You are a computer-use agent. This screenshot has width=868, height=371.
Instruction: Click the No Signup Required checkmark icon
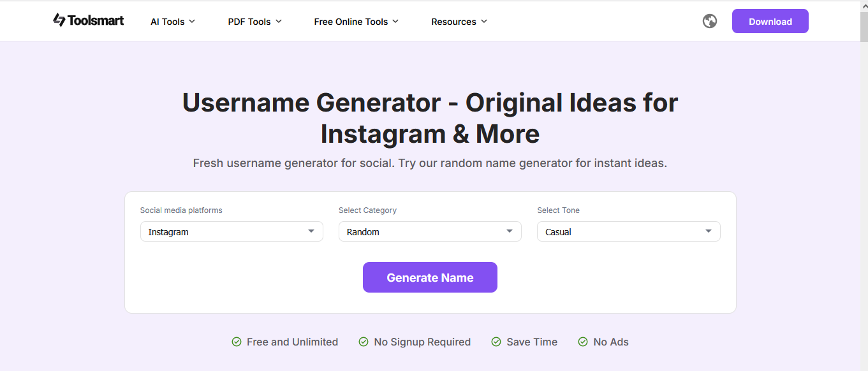click(364, 342)
